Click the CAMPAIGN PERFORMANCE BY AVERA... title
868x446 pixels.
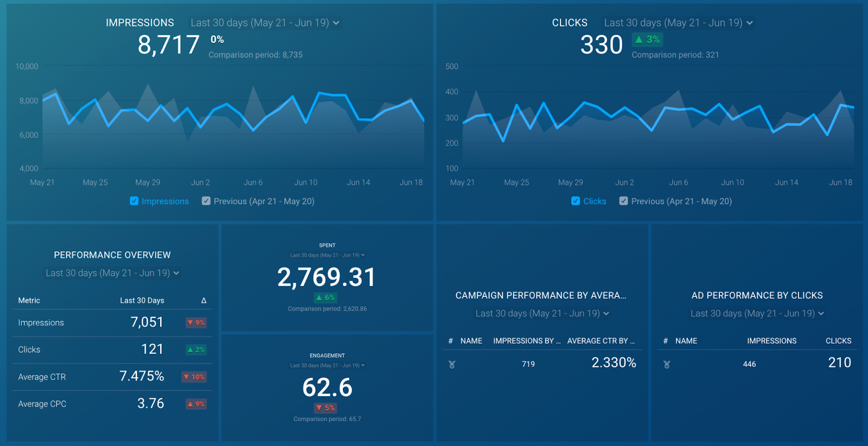click(541, 295)
